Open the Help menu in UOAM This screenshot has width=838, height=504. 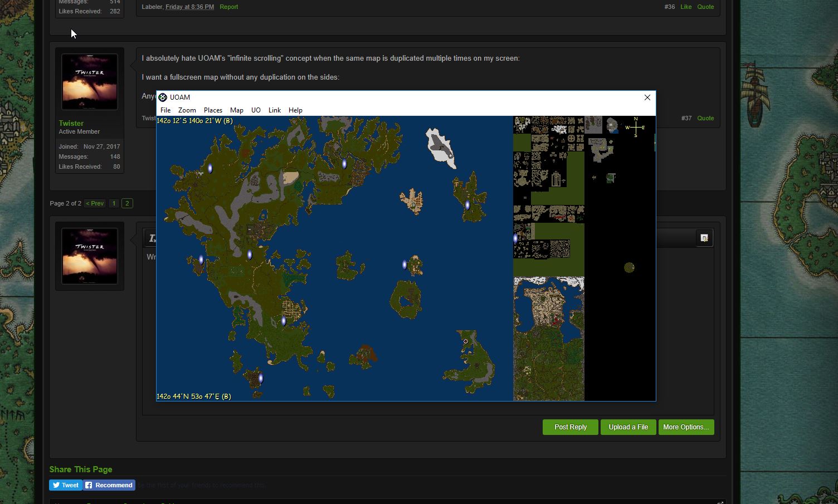coord(295,110)
